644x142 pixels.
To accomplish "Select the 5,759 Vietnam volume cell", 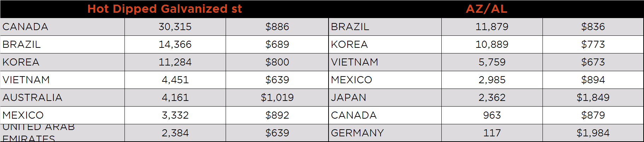I will [492, 62].
